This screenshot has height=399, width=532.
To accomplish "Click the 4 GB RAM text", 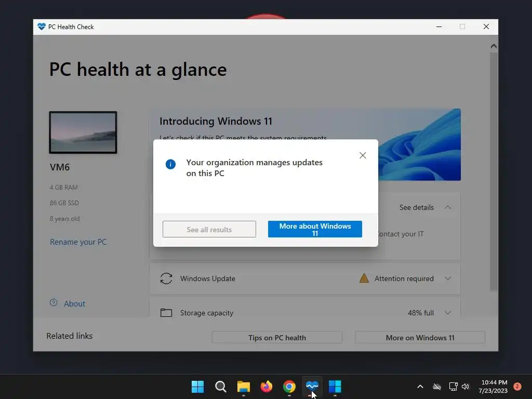I will point(63,187).
